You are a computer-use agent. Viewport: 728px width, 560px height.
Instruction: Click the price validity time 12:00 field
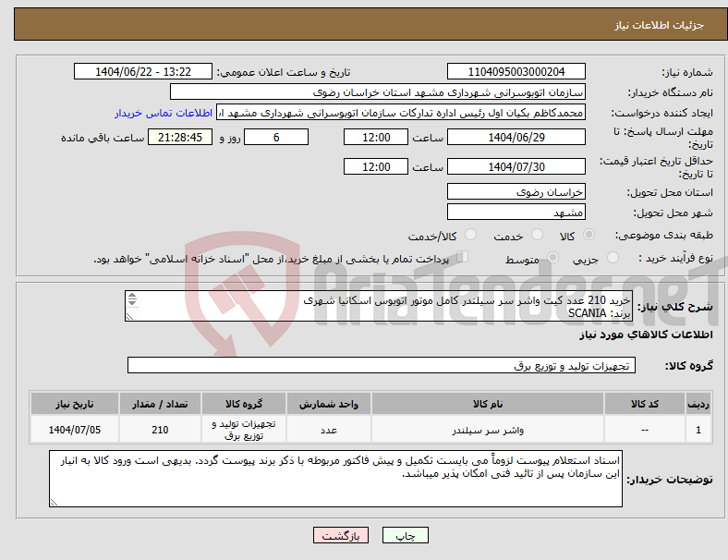point(376,166)
